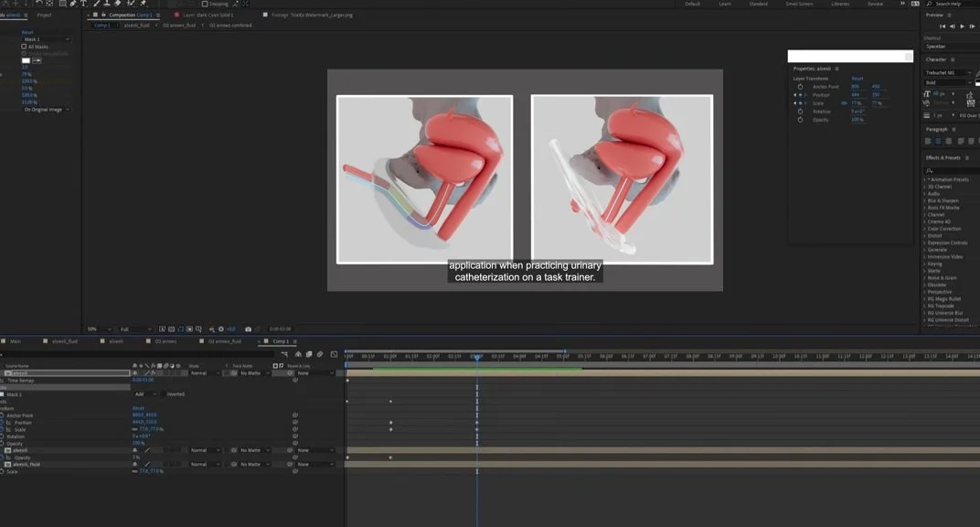This screenshot has height=527, width=980.
Task: Click the Rotation stopwatch in the Properties panel
Action: 800,112
